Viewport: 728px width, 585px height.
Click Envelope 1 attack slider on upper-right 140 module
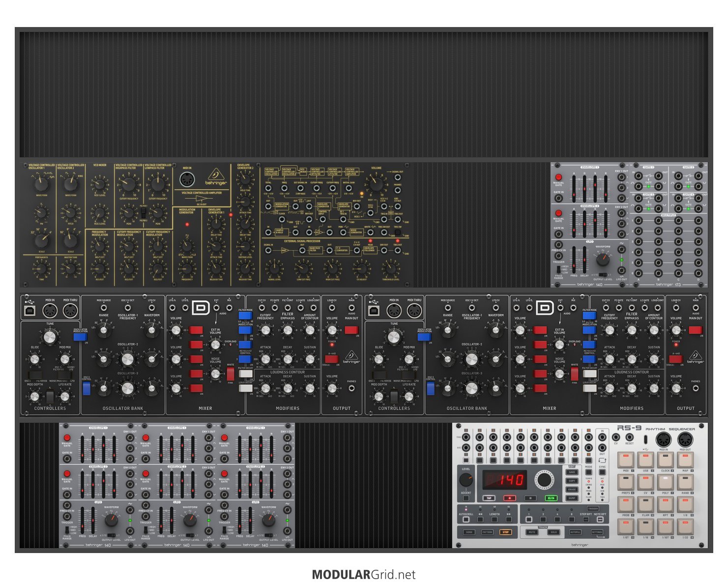[574, 189]
